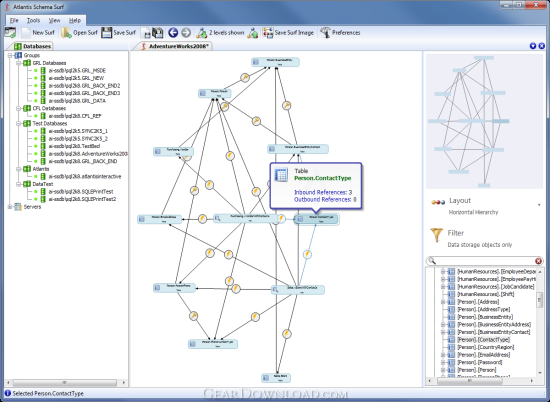Click the Preferences button label
This screenshot has width=550, height=402.
click(346, 33)
